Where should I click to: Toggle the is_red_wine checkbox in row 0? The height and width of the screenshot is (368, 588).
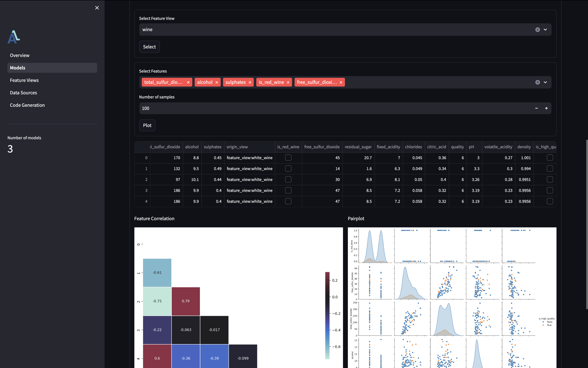coord(288,158)
